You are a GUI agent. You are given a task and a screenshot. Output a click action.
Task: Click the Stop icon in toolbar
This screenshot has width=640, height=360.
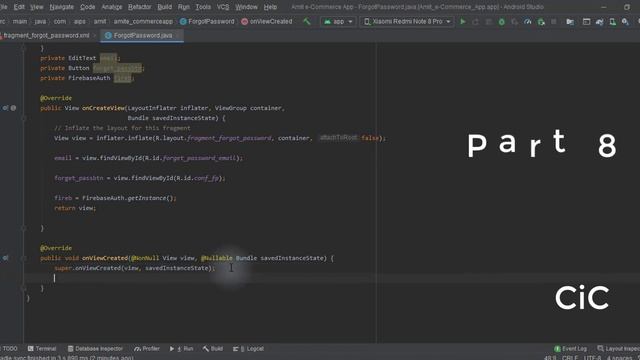(x=553, y=22)
